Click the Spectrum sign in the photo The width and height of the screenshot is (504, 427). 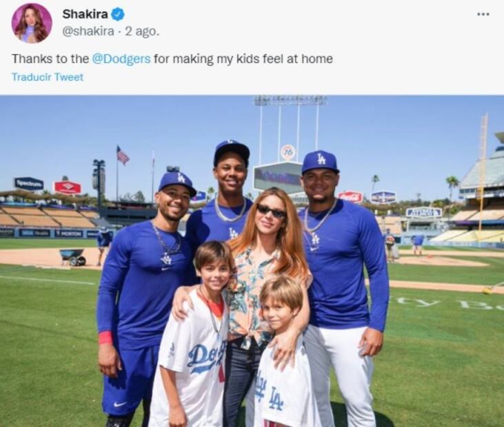tap(29, 183)
